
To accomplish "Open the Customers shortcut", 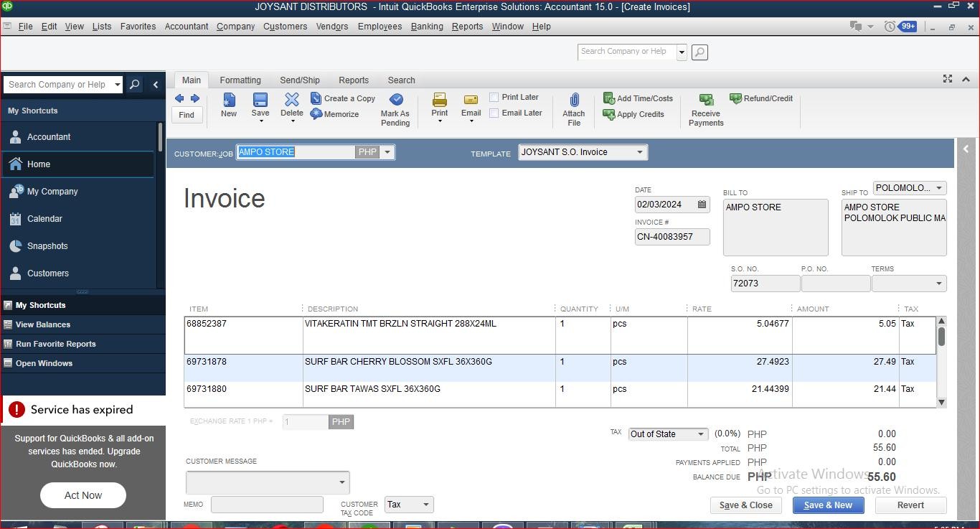I will point(78,273).
